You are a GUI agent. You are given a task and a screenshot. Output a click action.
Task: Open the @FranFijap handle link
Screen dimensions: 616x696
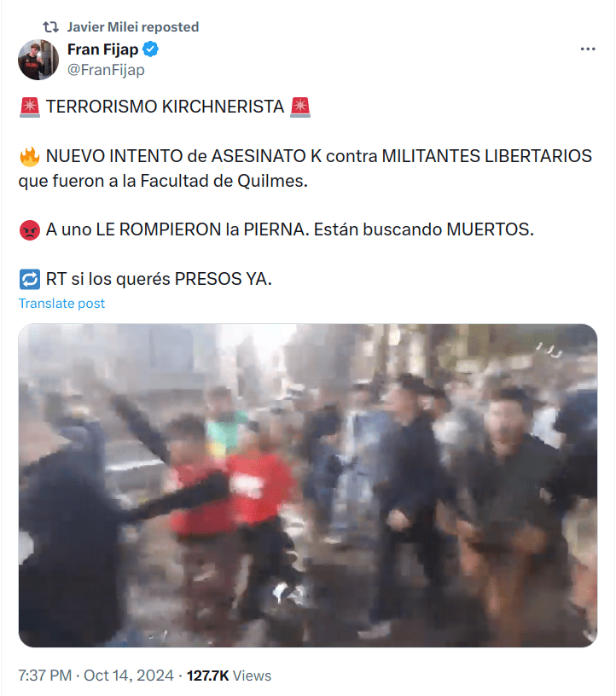point(106,70)
